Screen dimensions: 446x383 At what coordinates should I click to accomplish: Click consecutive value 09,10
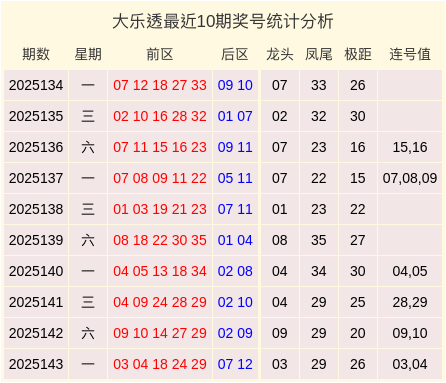(x=410, y=333)
